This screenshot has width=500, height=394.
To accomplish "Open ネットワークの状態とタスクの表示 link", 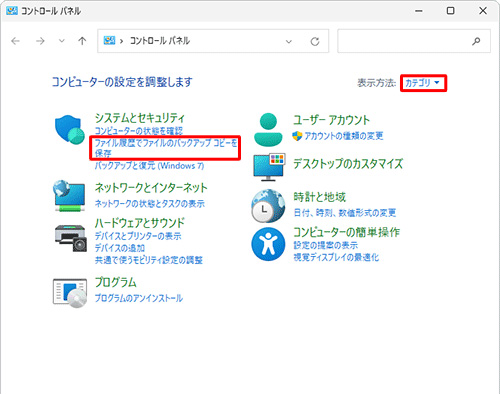I will (150, 203).
